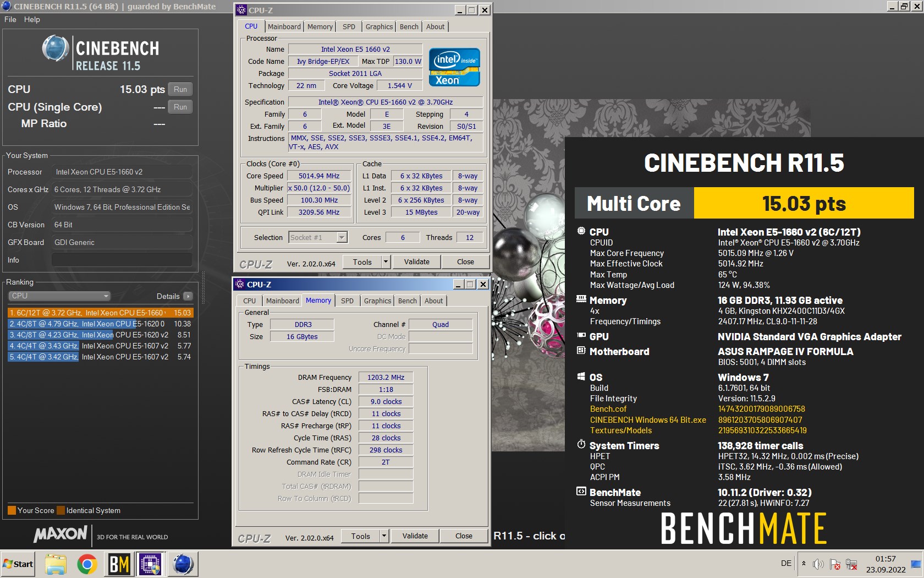Open the Socket #1 selection dropdown
This screenshot has height=578, width=924.
pos(318,237)
